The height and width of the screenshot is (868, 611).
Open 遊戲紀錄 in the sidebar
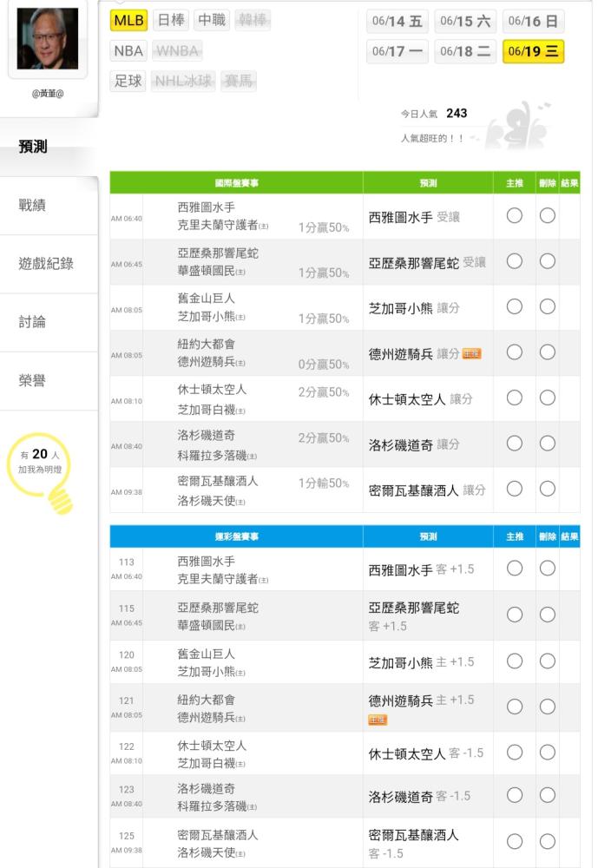[45, 264]
